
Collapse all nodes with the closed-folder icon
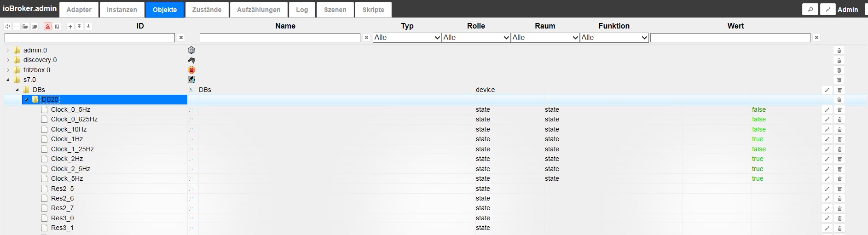(25, 27)
